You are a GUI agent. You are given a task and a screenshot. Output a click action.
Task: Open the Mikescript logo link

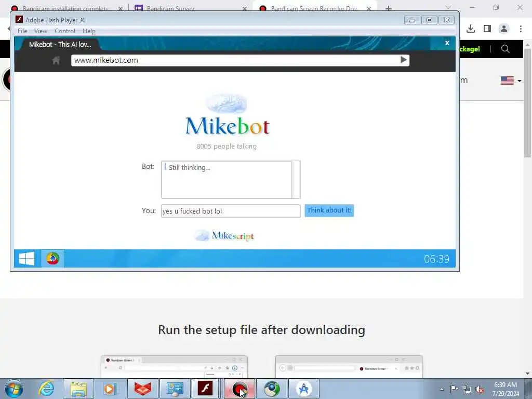pyautogui.click(x=224, y=235)
